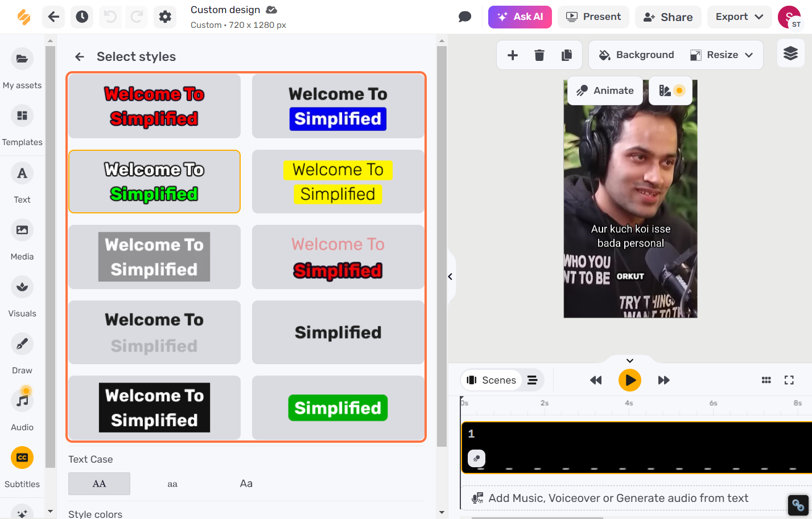This screenshot has width=812, height=519.
Task: Collapse the left styles panel
Action: (x=450, y=277)
